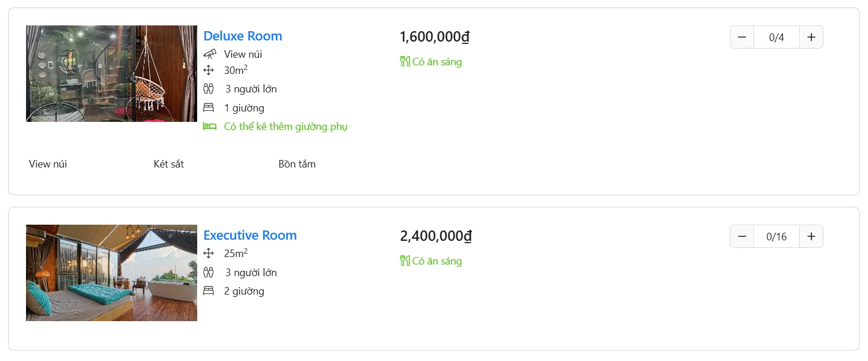The width and height of the screenshot is (868, 361).
Task: Click the Executive Room quantity field showing 0/16
Action: 777,236
